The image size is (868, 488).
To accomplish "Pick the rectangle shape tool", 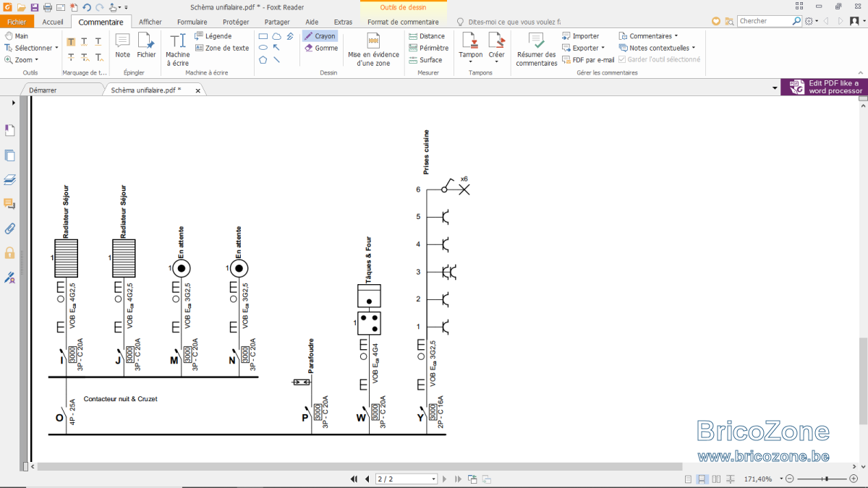I will (x=263, y=36).
